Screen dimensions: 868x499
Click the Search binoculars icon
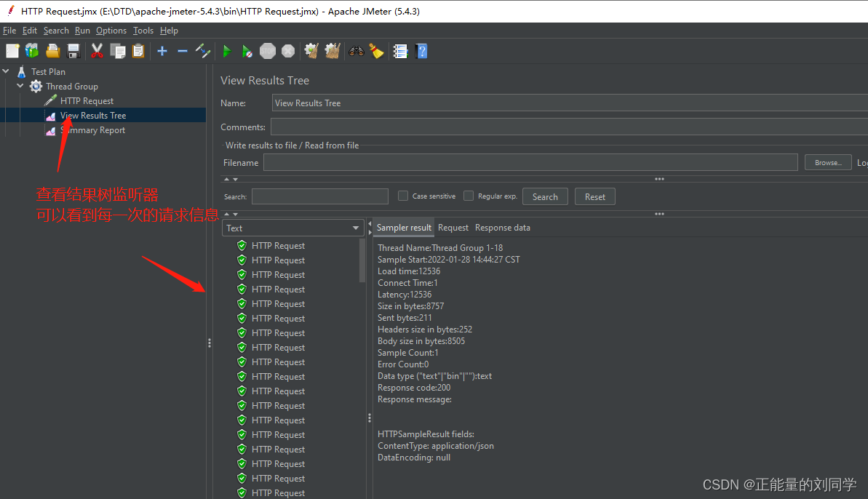[356, 52]
